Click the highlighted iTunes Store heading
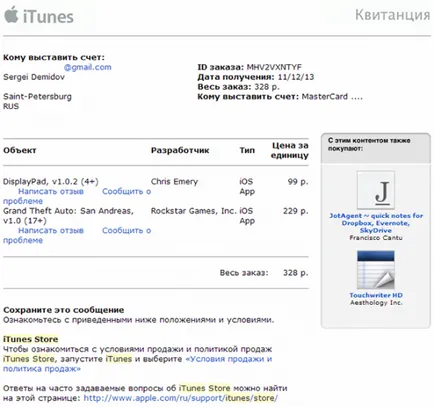Image resolution: width=434 pixels, height=407 pixels. tap(31, 339)
